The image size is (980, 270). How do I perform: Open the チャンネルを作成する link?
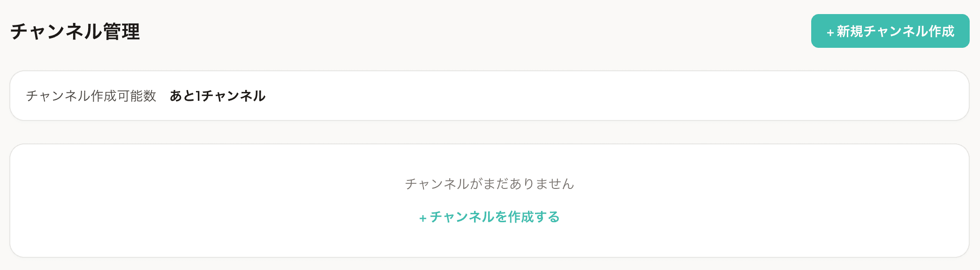pos(494,217)
